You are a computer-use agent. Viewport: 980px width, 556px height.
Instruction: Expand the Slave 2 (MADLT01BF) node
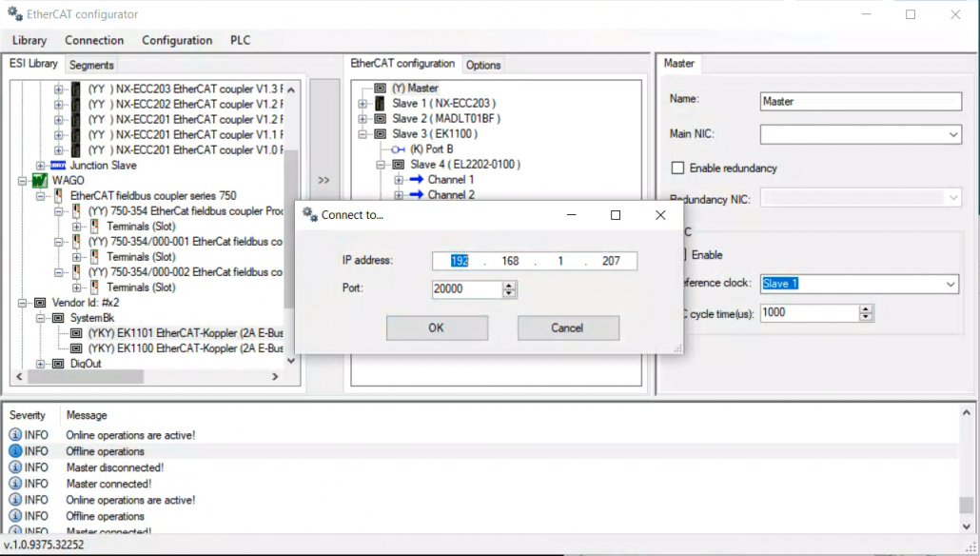click(x=363, y=119)
